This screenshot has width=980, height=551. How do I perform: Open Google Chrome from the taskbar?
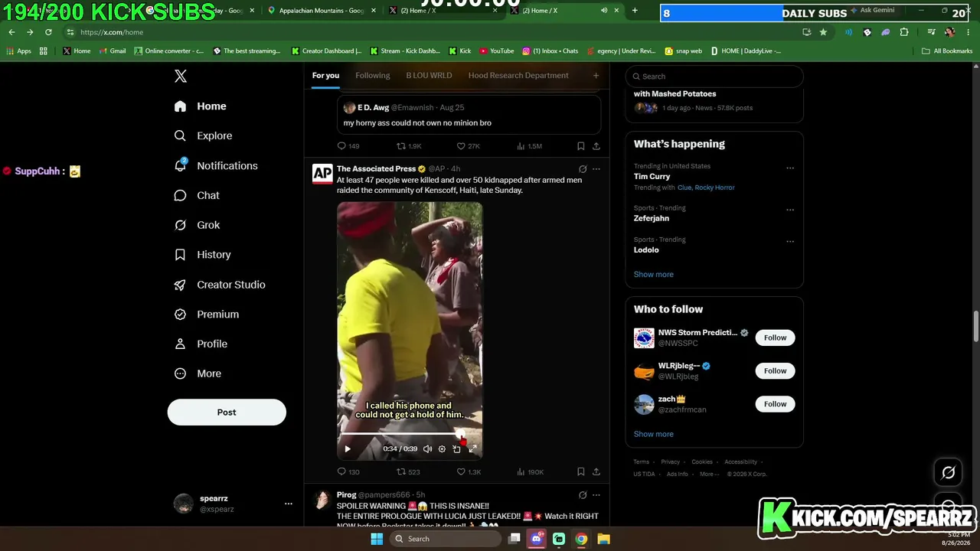581,539
